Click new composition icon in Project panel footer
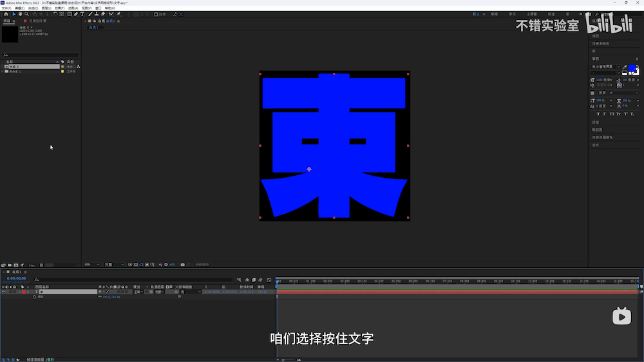644x362 pixels. tap(16, 265)
